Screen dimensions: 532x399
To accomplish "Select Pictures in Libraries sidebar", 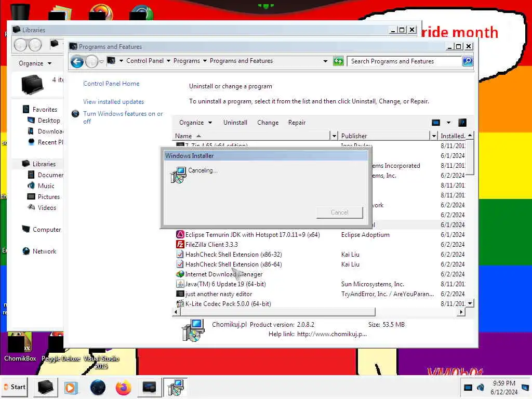I will click(48, 197).
